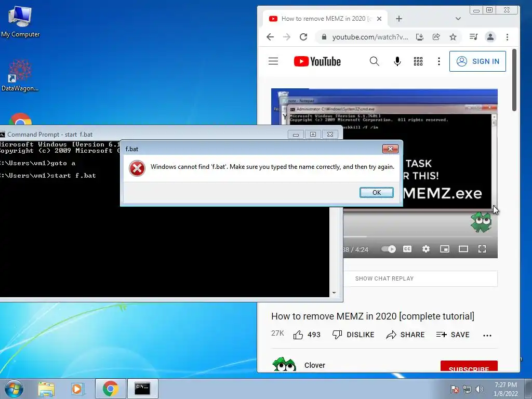Open Windows Explorer from the taskbar
Screen dimensions: 532x399
click(x=46, y=389)
